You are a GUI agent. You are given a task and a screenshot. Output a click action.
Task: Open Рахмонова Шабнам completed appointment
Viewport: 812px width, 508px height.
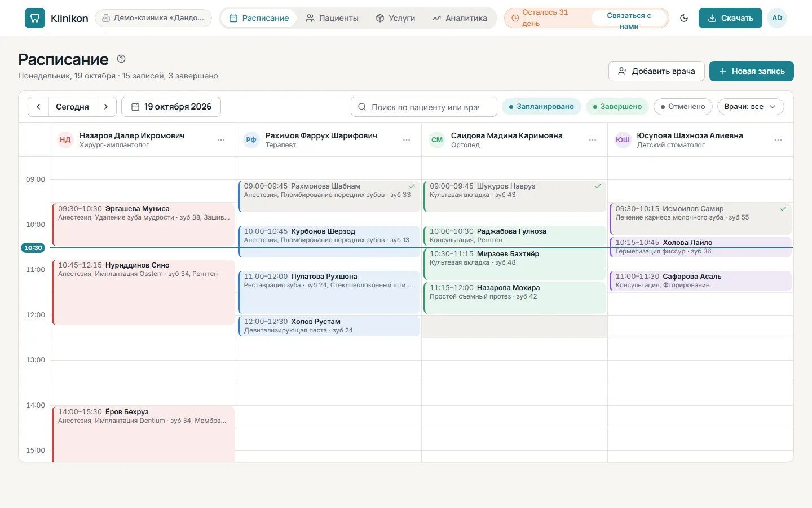tap(329, 196)
